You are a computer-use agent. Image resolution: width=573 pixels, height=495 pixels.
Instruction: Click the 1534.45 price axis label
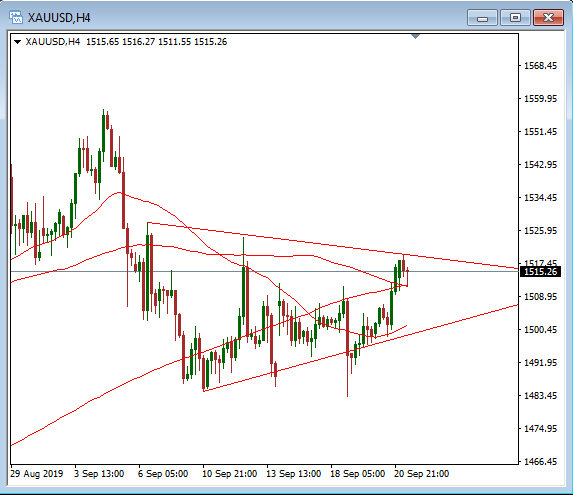click(540, 198)
